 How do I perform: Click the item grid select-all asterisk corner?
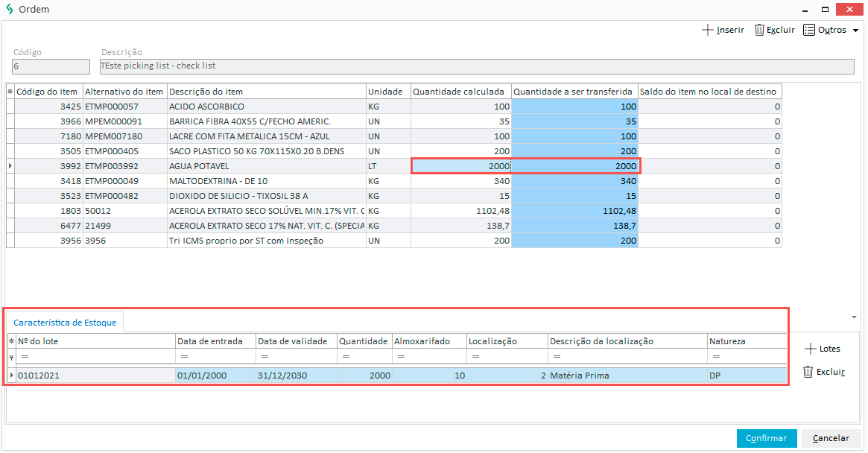pos(10,92)
